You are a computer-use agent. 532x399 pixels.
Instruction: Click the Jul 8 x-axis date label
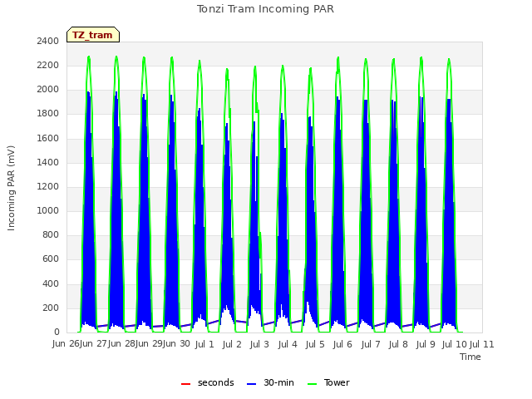(x=398, y=344)
